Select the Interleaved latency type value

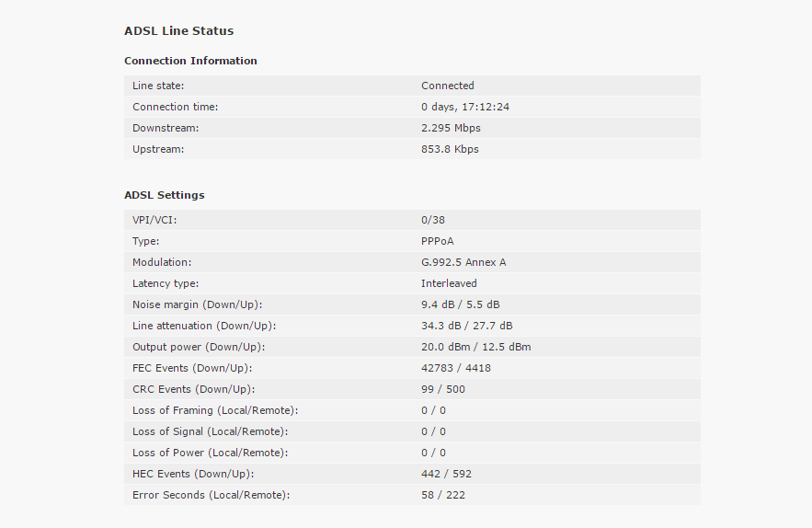[449, 283]
